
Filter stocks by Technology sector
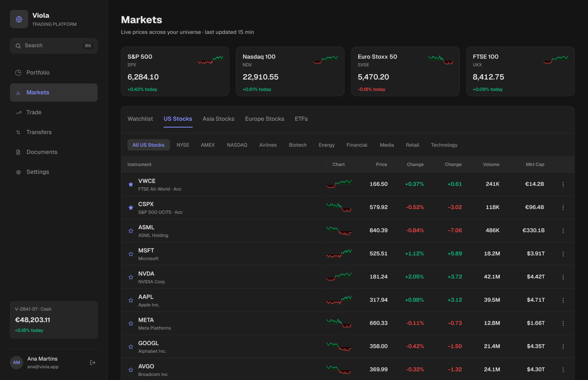pyautogui.click(x=444, y=145)
